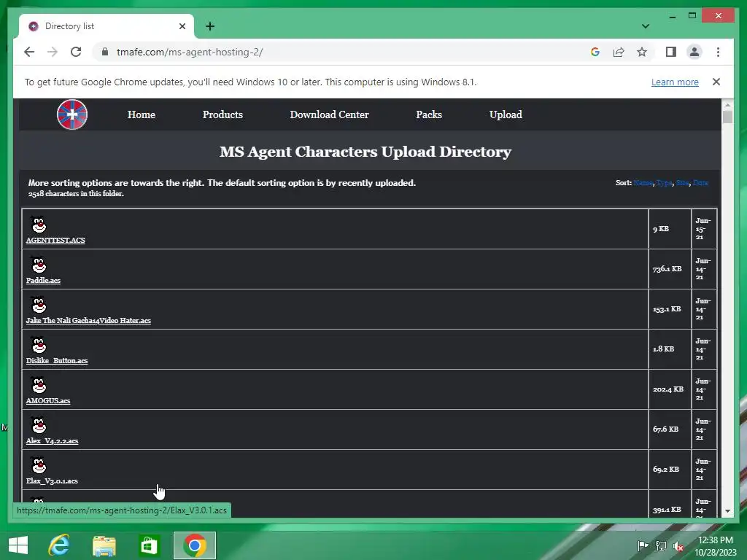Click the TMAFE site logo
The image size is (747, 560).
click(72, 114)
